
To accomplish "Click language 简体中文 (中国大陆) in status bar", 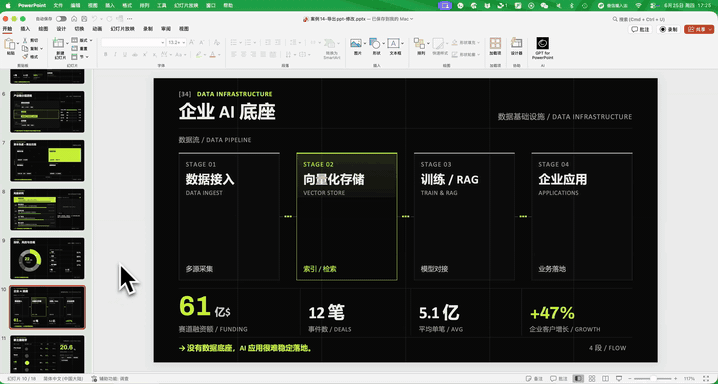I will tap(63, 379).
